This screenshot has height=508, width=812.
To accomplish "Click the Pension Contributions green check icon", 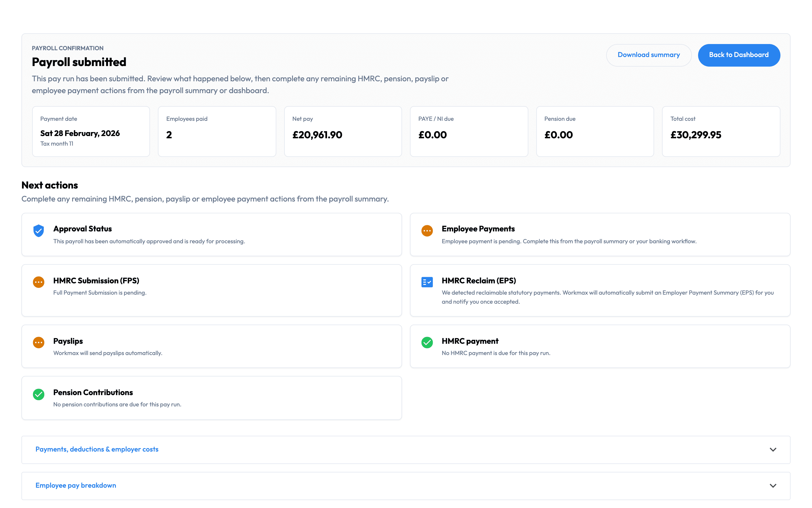I will pos(39,394).
